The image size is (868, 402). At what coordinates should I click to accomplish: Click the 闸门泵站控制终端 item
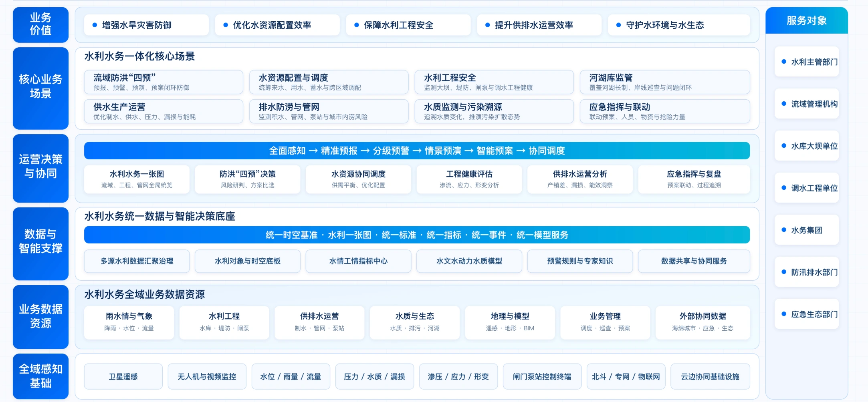542,376
